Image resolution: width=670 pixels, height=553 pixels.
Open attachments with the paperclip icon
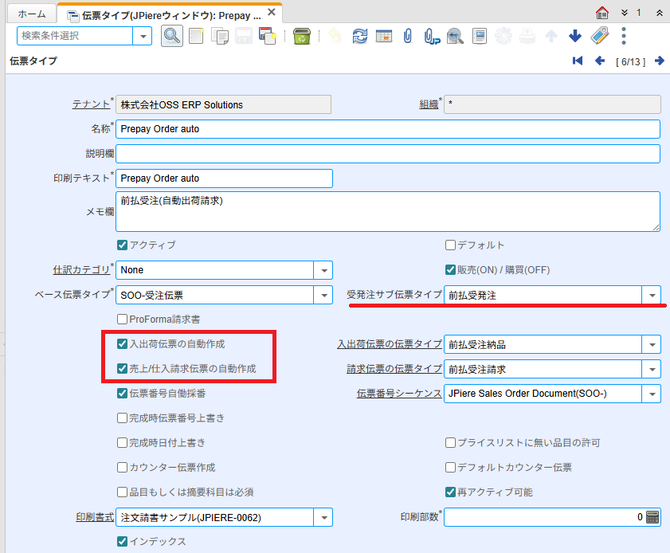click(x=408, y=36)
